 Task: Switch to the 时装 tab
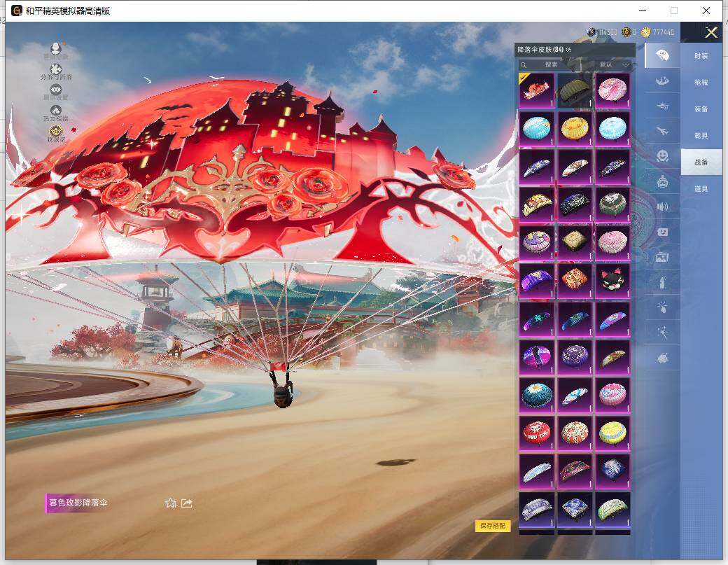coord(701,56)
